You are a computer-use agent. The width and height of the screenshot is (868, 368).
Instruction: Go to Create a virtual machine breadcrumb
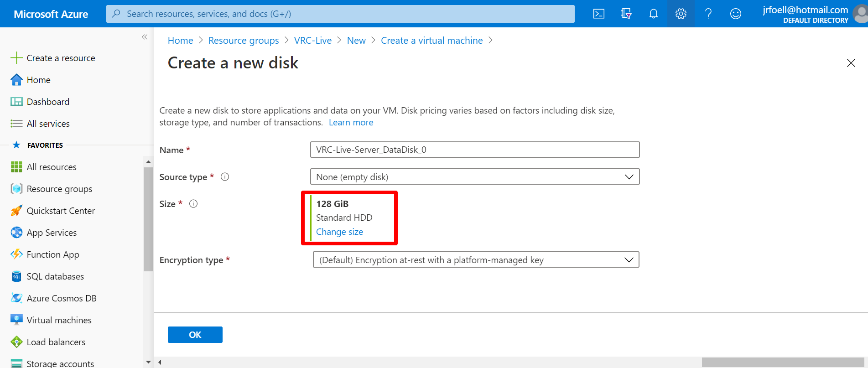click(x=432, y=41)
